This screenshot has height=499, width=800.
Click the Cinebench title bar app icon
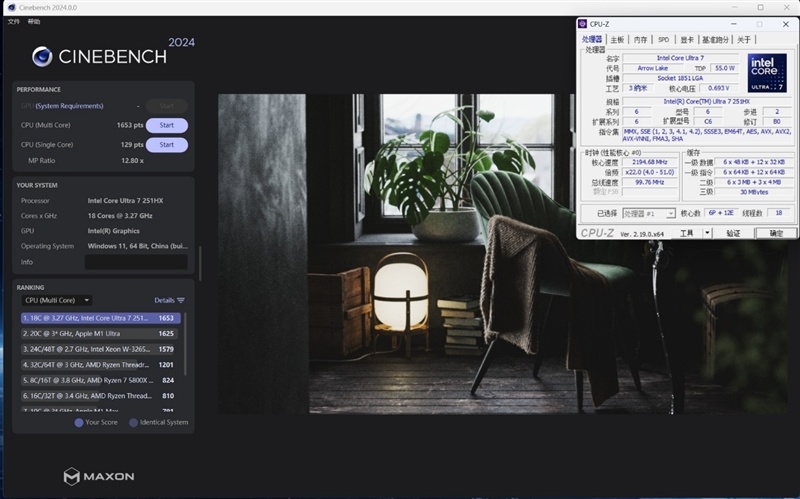[x=12, y=8]
